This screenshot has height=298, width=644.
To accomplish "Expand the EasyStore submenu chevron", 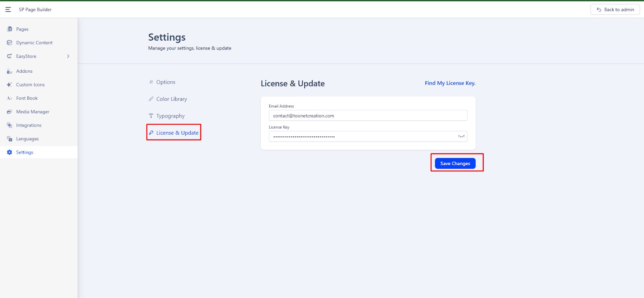I will coord(68,56).
